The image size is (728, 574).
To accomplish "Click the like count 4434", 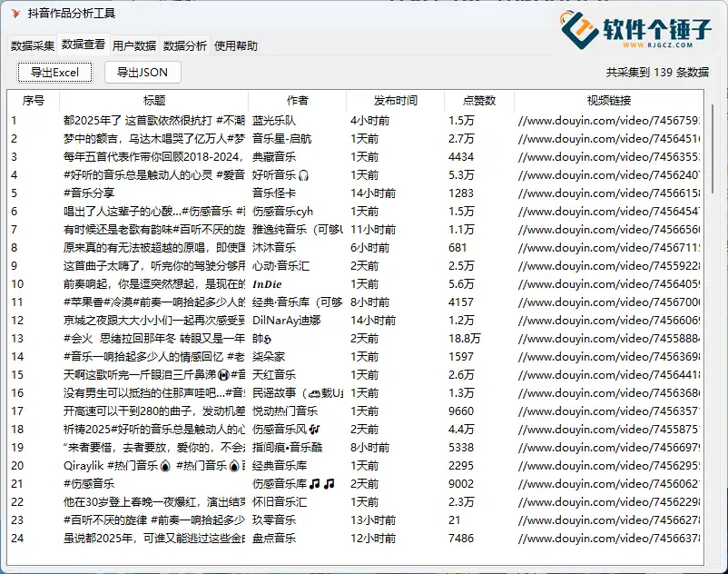I will click(461, 157).
